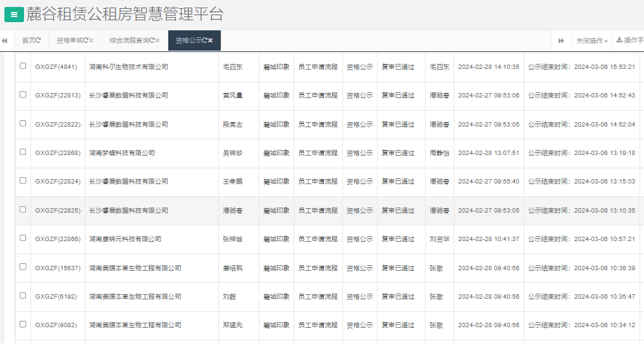Click company 湖南科尔生物技术有限公司
This screenshot has width=644, height=343.
point(128,67)
